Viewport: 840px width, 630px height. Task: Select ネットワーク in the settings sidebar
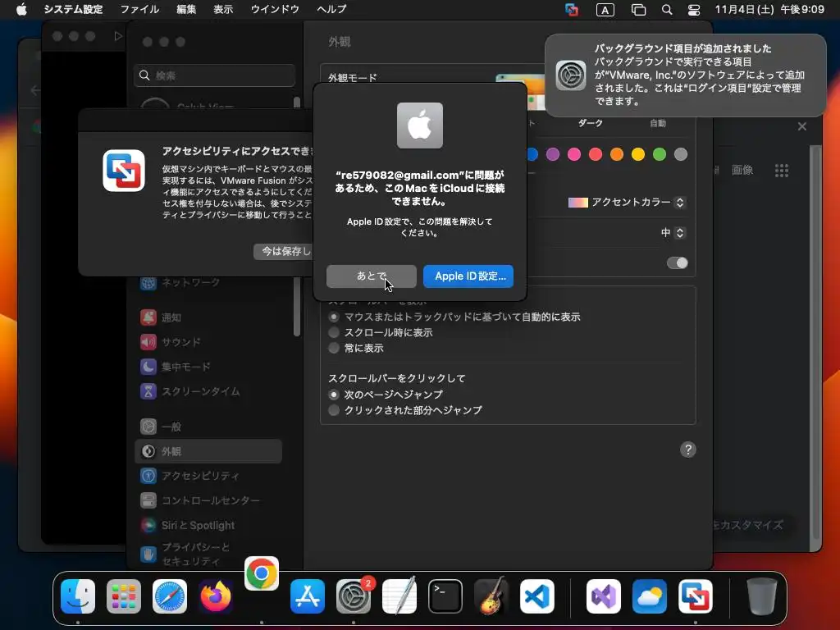tap(208, 282)
